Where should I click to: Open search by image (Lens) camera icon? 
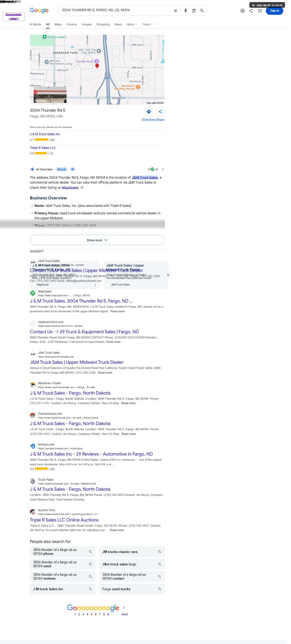pos(194,11)
